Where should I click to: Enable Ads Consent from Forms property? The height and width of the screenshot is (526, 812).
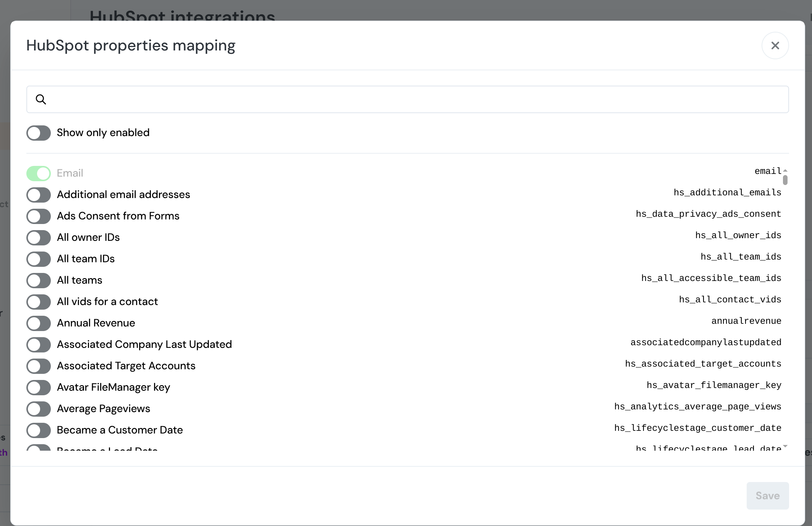point(39,216)
